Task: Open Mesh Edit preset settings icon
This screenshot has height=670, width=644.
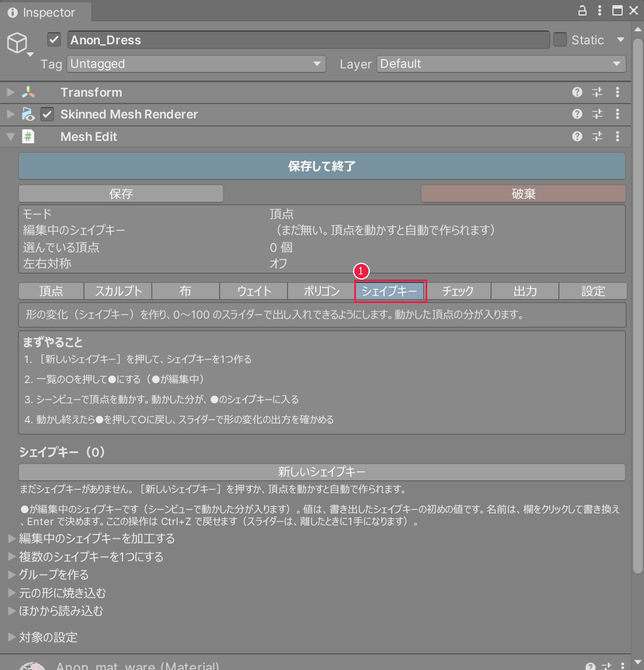Action: [x=597, y=136]
